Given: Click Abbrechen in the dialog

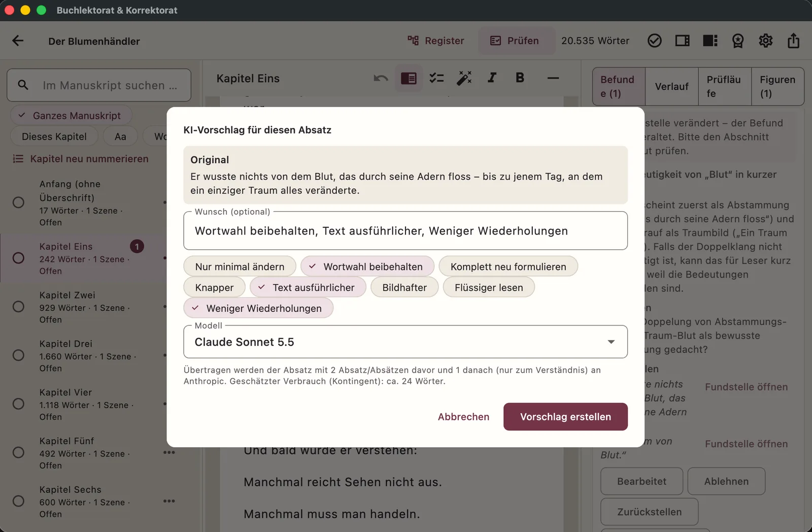Looking at the screenshot, I should point(463,417).
